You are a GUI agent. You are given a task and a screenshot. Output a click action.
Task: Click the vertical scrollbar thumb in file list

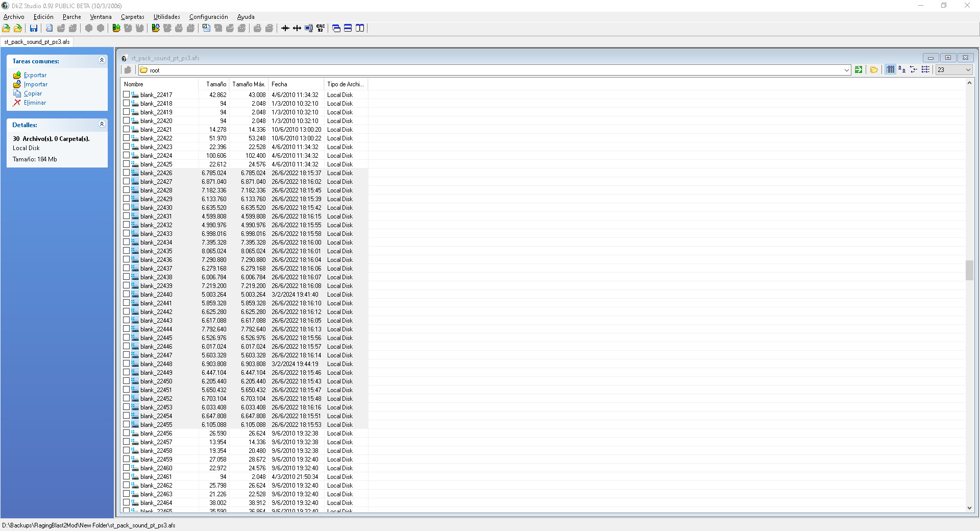click(969, 270)
